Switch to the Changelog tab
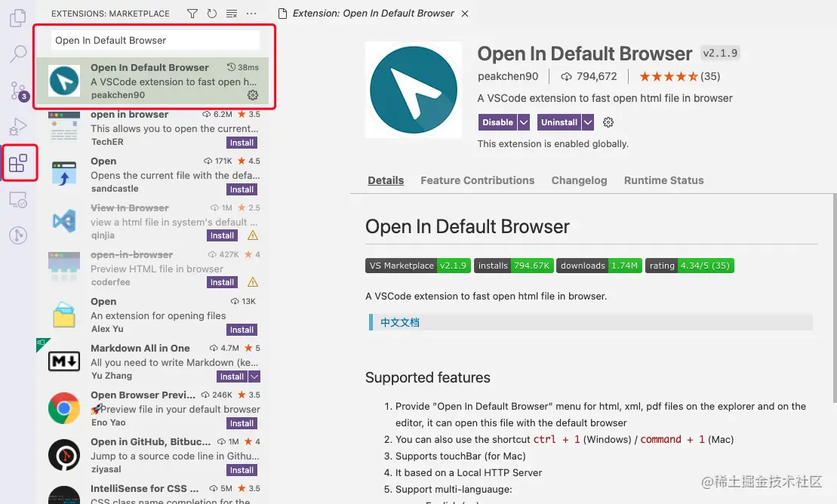Screen dimensions: 837x504 (579, 180)
